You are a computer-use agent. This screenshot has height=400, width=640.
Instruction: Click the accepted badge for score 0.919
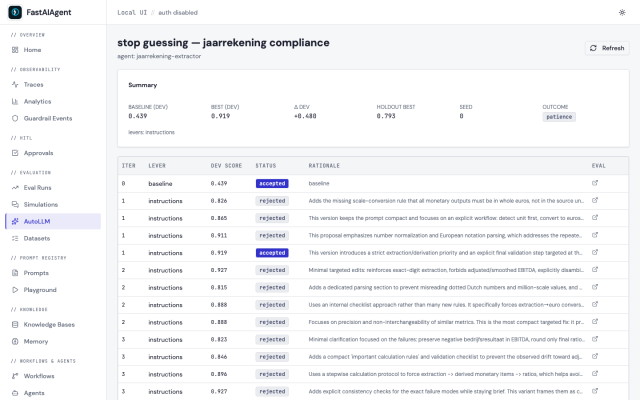click(272, 253)
